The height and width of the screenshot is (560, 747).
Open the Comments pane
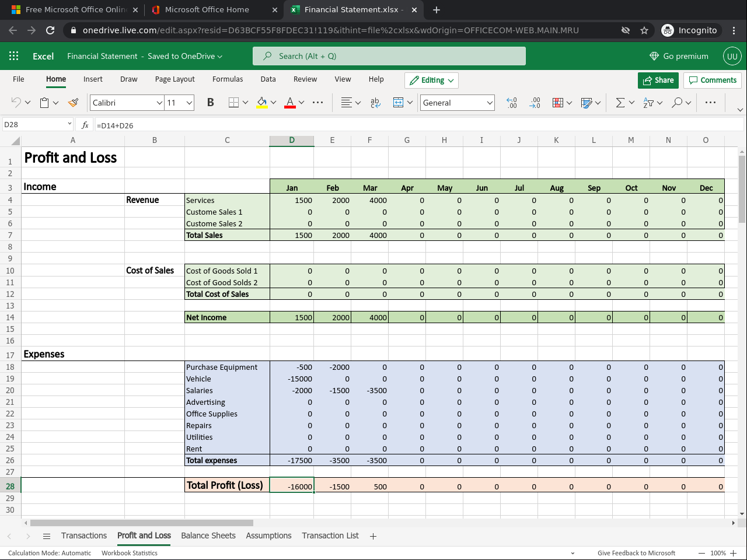(x=712, y=80)
